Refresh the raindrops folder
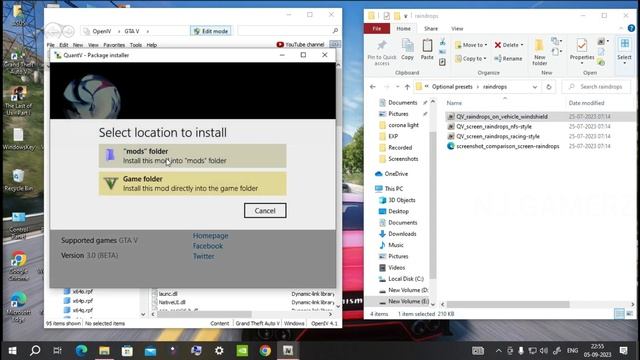The height and width of the screenshot is (360, 640). (x=549, y=87)
